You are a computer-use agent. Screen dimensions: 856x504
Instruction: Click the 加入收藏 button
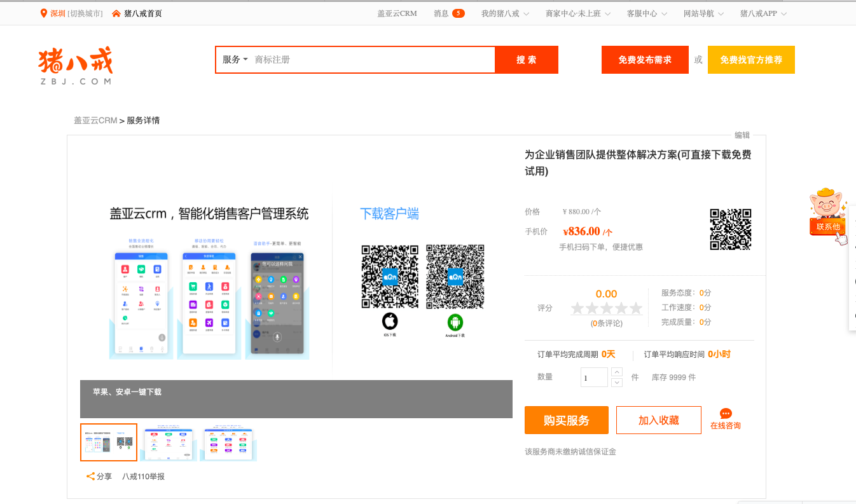pos(659,420)
